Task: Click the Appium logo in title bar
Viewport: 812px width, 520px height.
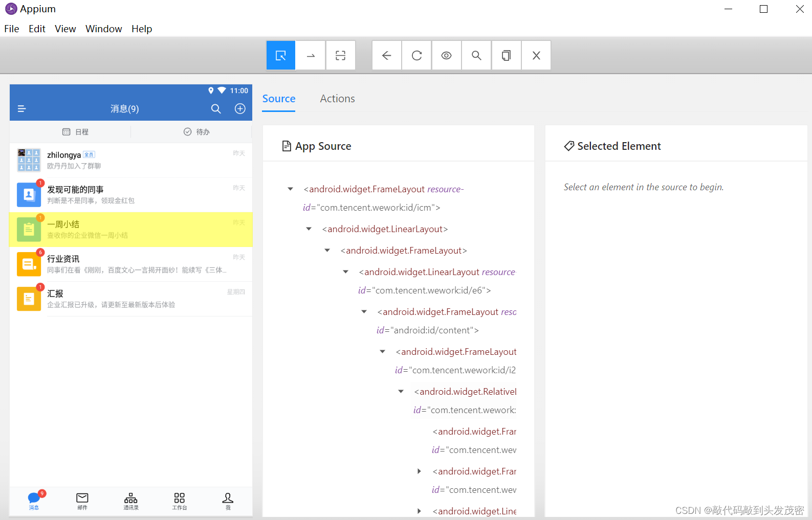Action: tap(11, 9)
